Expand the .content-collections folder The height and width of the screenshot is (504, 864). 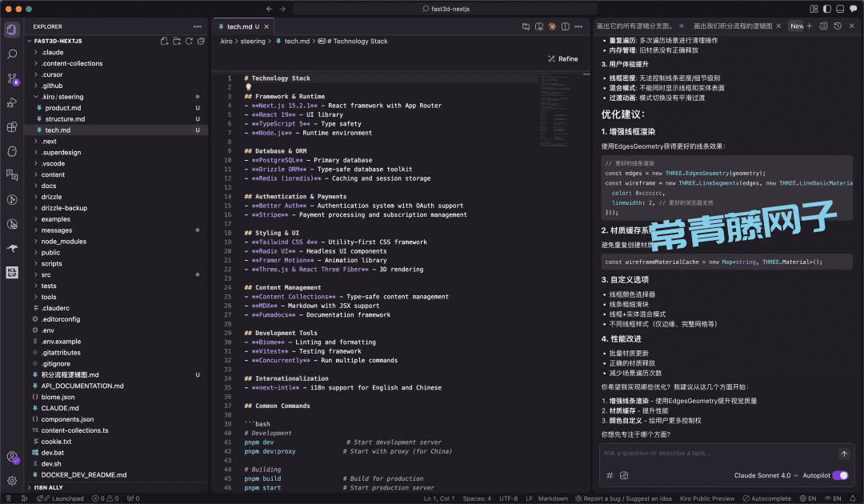tap(116, 63)
